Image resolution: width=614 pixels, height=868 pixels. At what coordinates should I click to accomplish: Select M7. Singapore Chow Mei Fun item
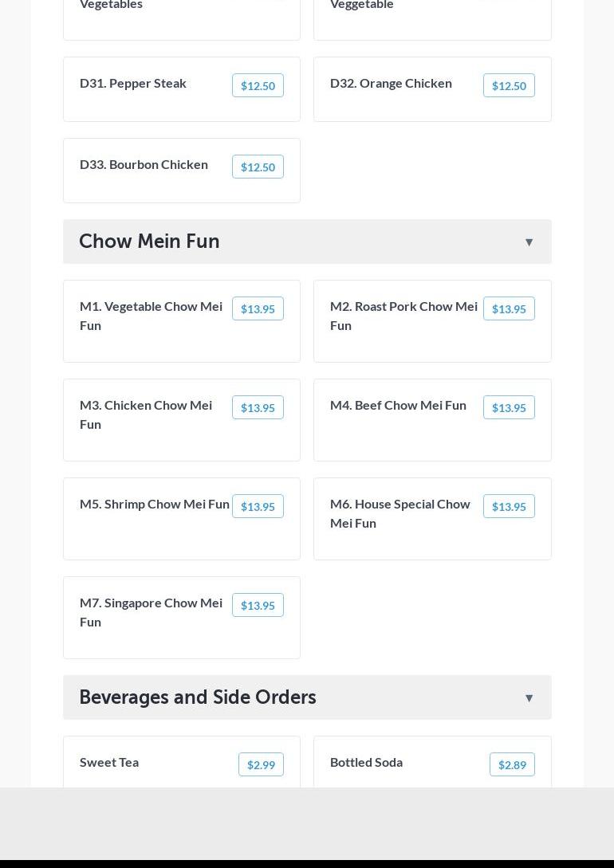pos(151,612)
